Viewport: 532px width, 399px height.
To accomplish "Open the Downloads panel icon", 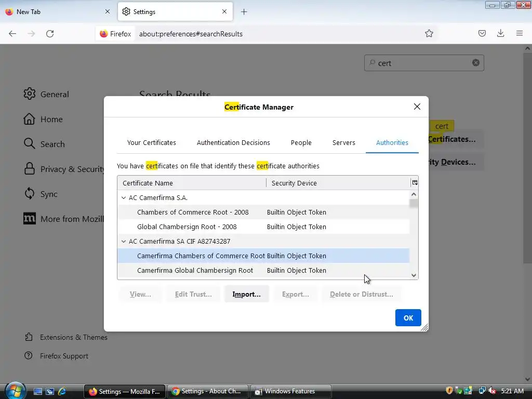I will 500,33.
